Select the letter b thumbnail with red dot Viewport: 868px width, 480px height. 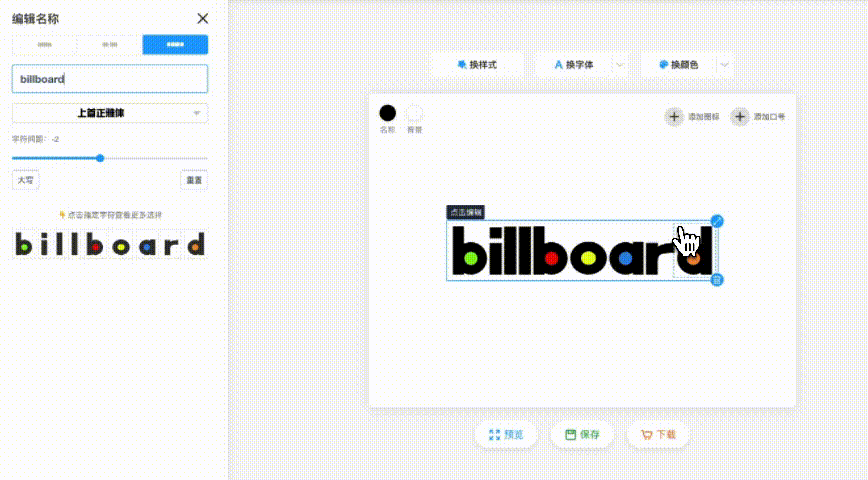point(95,244)
